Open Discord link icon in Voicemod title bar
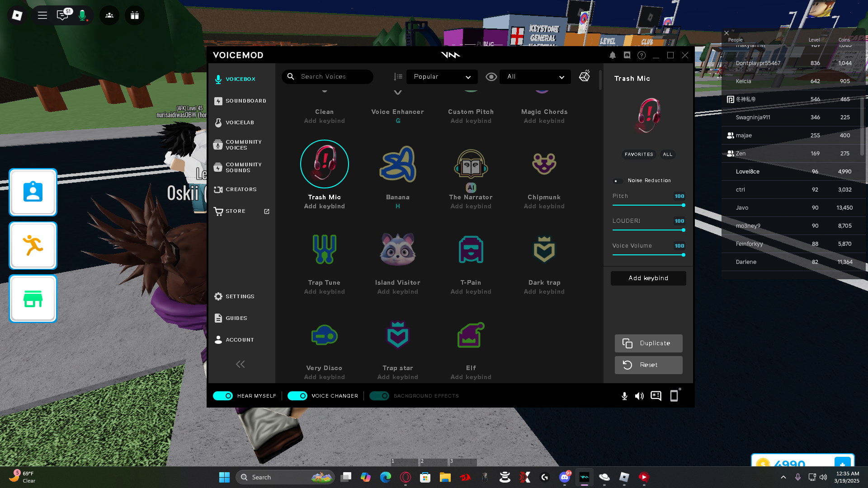 (x=627, y=55)
